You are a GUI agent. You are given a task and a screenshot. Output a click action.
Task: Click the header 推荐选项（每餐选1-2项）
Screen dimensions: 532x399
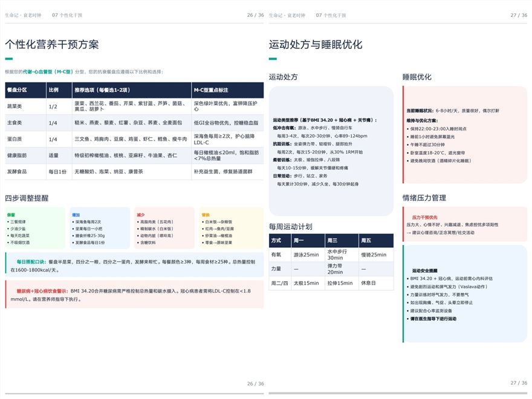point(102,90)
